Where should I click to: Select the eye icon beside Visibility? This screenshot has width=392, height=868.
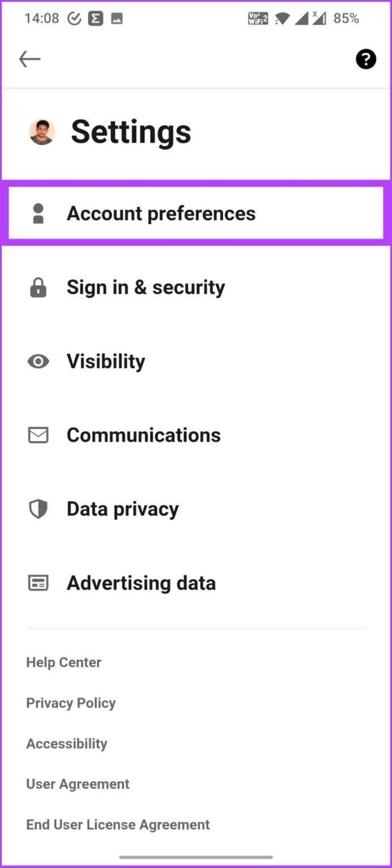coord(38,361)
